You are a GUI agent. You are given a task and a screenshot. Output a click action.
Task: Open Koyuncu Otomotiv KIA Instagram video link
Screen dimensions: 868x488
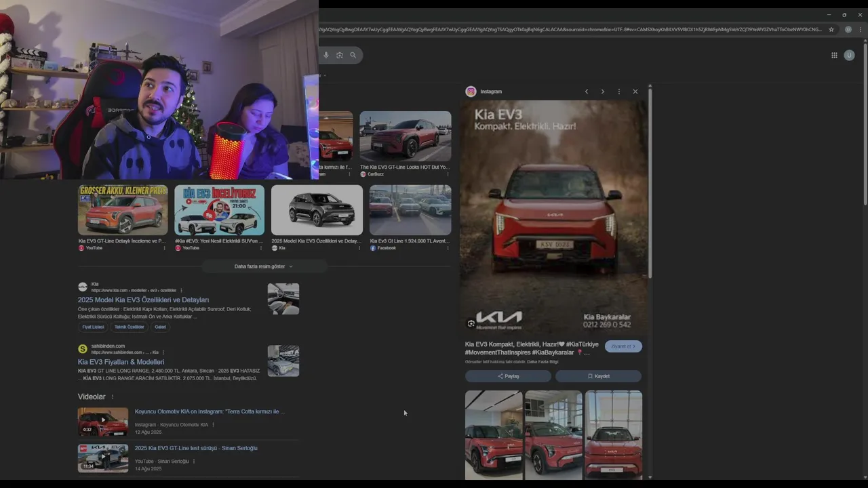210,411
